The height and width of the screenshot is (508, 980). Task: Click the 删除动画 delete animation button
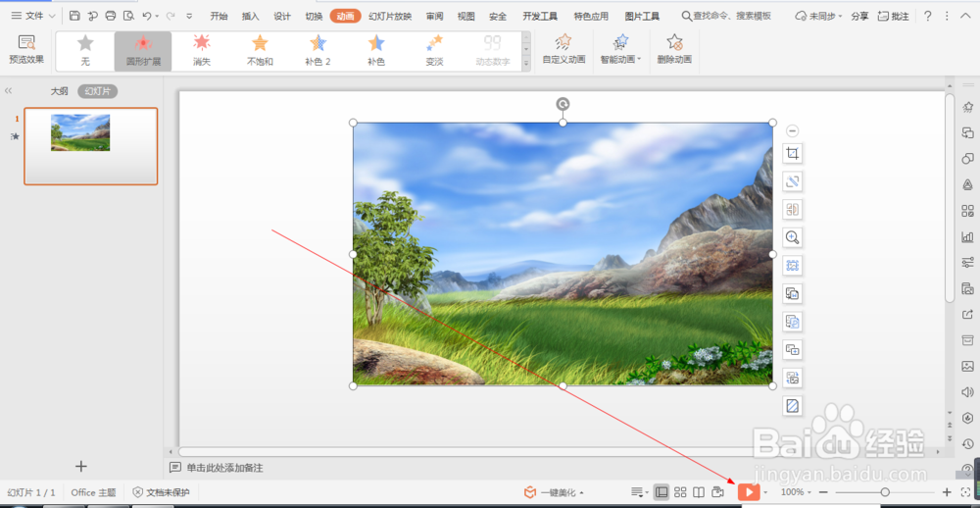click(674, 50)
